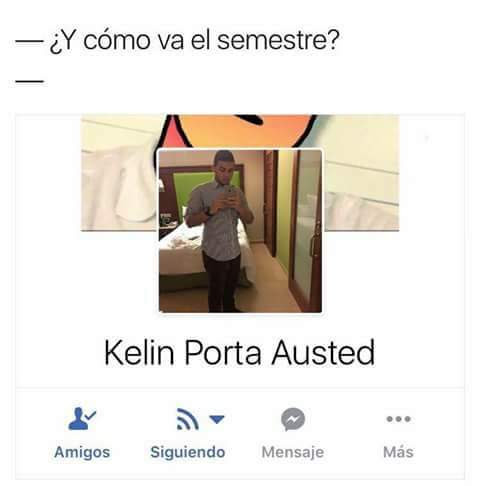
Task: Select the Amigos label
Action: (x=82, y=452)
